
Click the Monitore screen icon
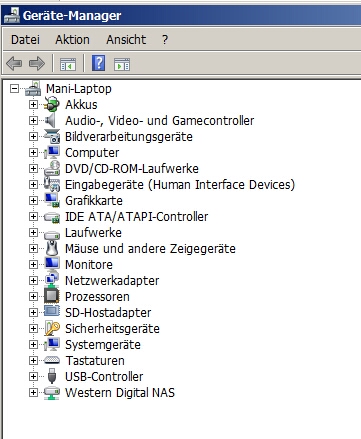pyautogui.click(x=52, y=264)
